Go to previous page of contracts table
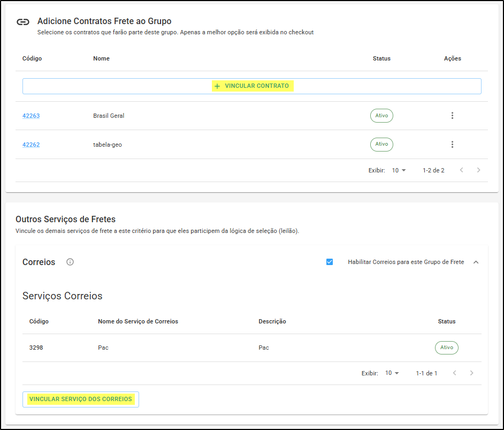 click(462, 170)
